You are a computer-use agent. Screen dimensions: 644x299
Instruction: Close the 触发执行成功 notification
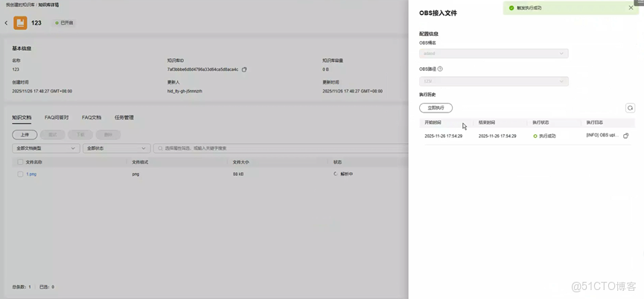(x=631, y=7)
